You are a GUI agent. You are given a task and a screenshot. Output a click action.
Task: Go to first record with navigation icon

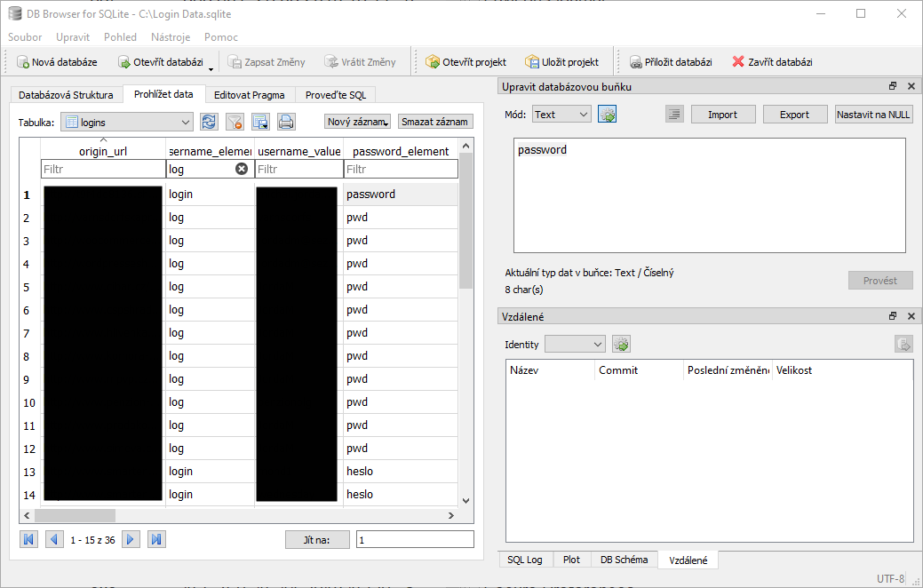[x=28, y=539]
